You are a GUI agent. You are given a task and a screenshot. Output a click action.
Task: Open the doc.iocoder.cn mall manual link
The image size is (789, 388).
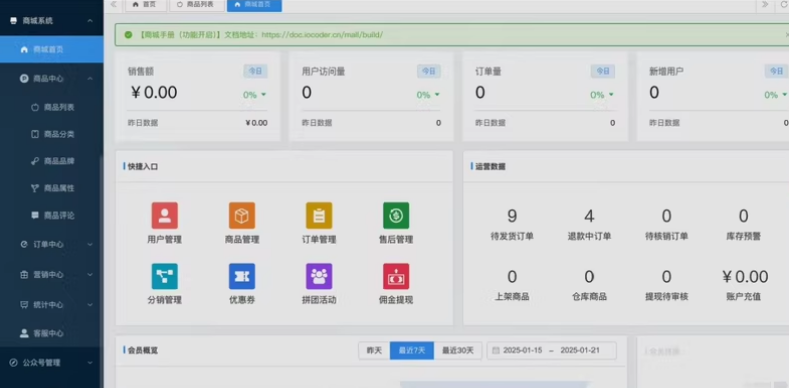pos(323,35)
